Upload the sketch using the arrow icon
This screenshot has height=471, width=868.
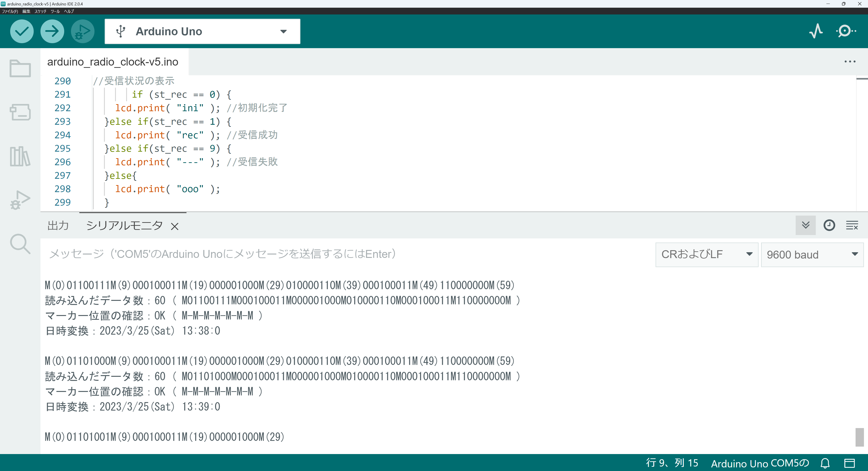coord(52,31)
